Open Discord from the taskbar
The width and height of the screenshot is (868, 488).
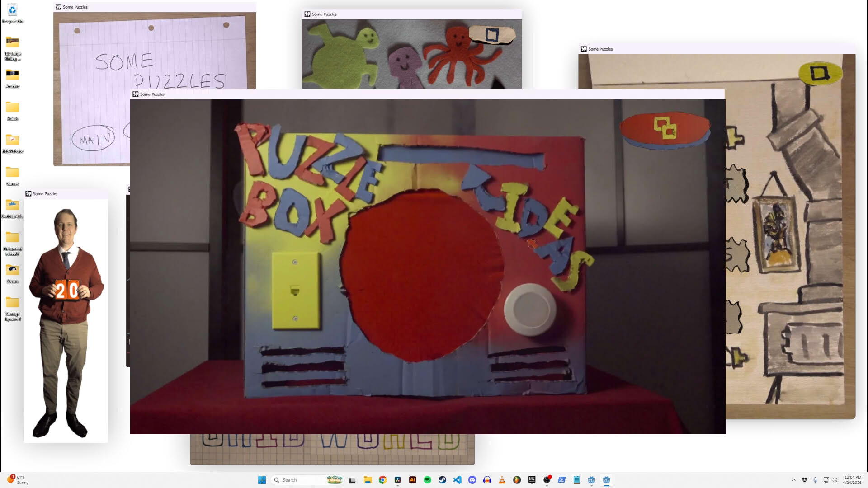click(472, 480)
